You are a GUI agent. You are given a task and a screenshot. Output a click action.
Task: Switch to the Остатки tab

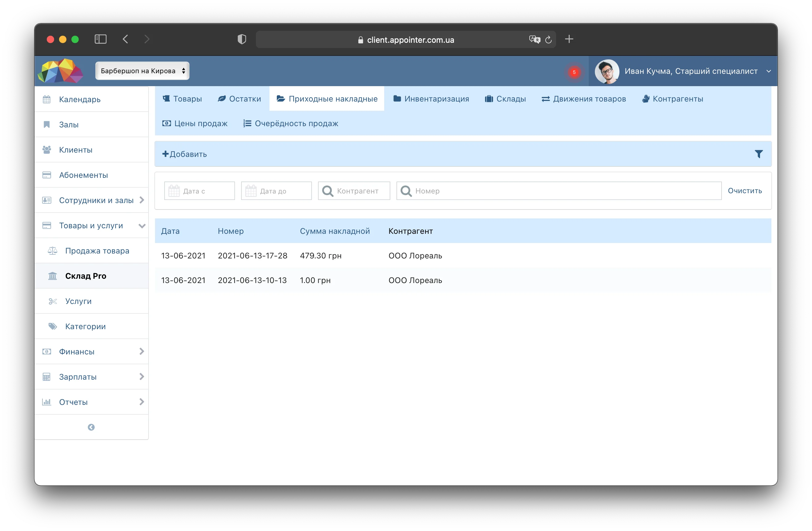coord(239,99)
